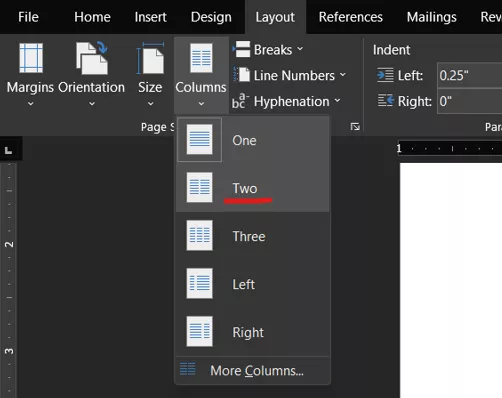
Task: Click the Indent heading text
Action: [391, 50]
